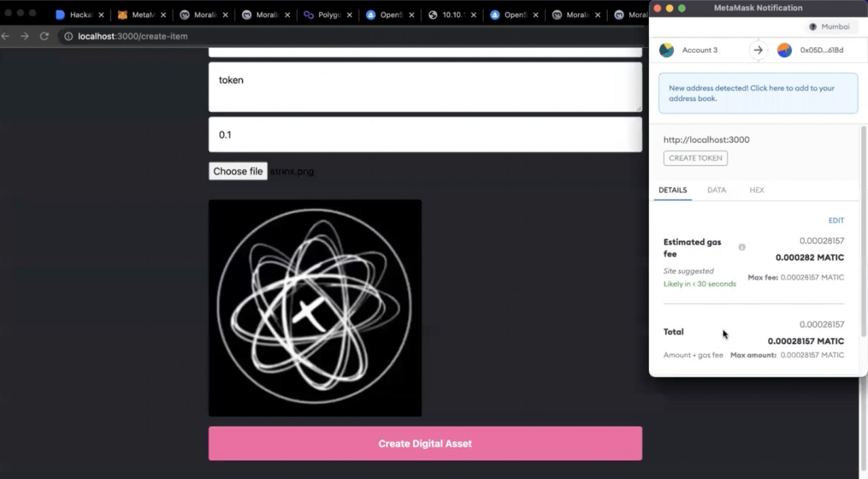Close the 10.10 browser tab
868x479 pixels.
(x=473, y=14)
